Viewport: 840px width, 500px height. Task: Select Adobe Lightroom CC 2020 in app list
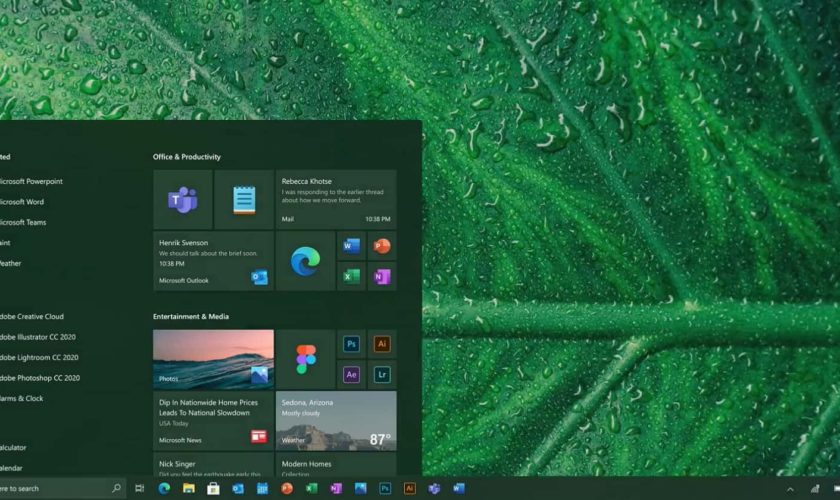(x=39, y=357)
